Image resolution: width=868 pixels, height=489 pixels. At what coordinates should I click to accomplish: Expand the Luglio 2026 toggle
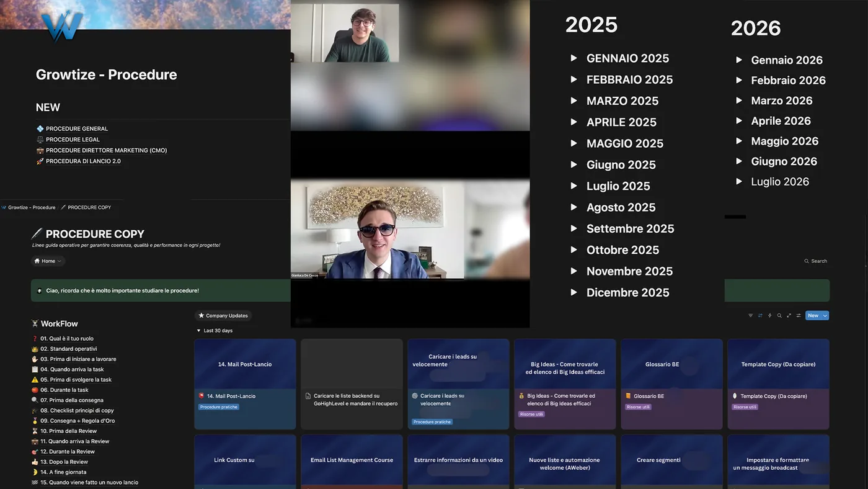tap(738, 182)
